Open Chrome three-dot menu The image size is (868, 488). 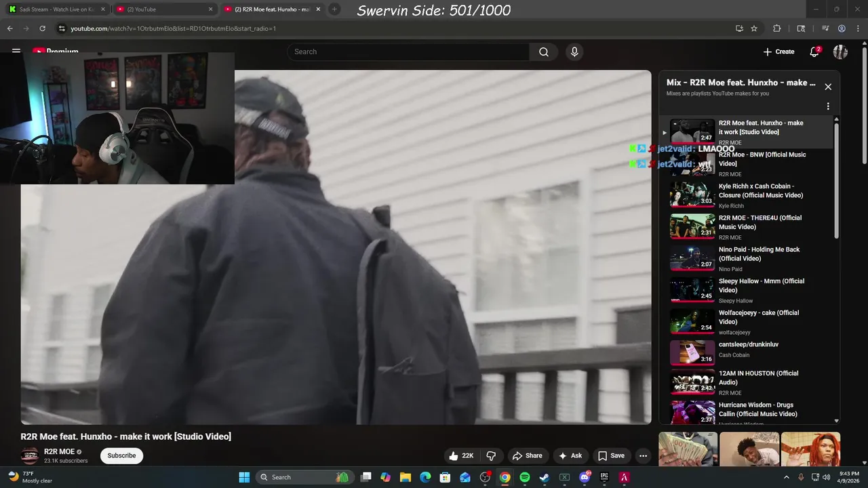(x=858, y=28)
